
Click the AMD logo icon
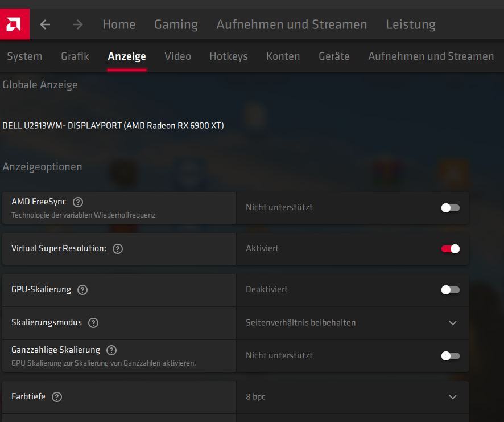click(14, 24)
